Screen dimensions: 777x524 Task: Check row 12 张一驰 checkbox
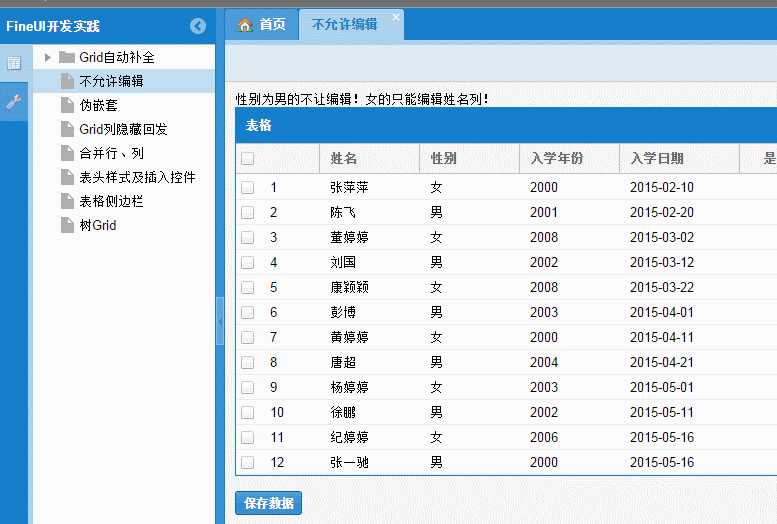tap(247, 463)
